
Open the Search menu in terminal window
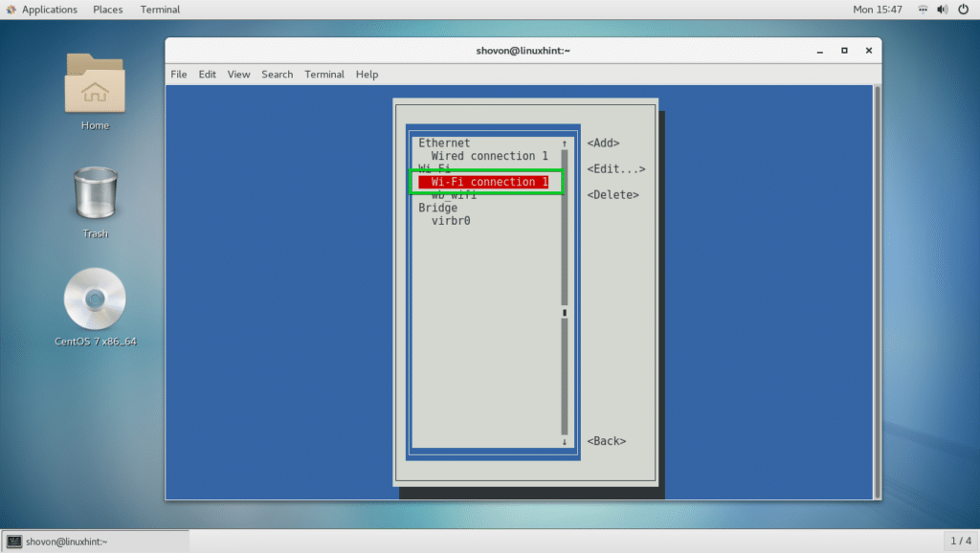pos(277,74)
